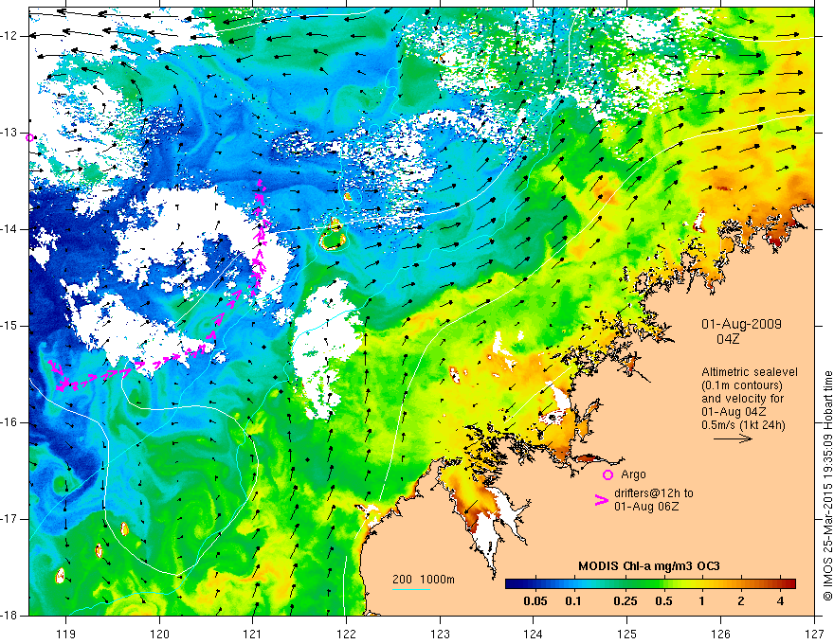Click the longitude axis label '127'
Viewport: 834px width, 644px height.
(814, 634)
